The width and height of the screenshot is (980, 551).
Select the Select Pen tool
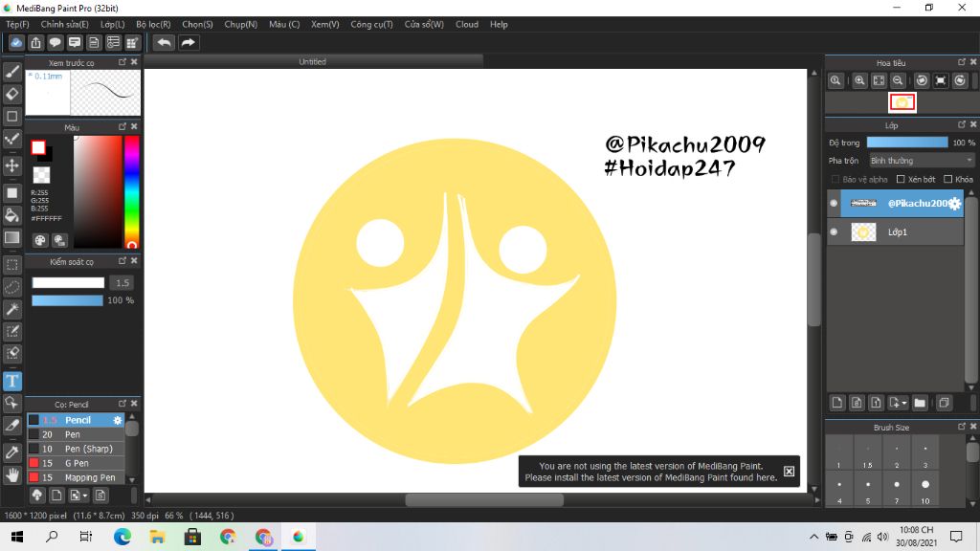(x=11, y=331)
